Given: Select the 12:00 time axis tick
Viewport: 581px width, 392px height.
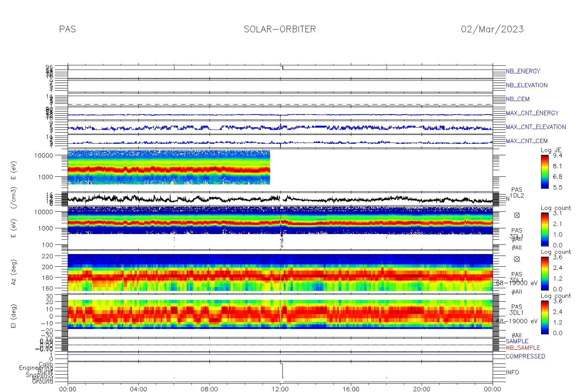Looking at the screenshot, I should click(280, 389).
